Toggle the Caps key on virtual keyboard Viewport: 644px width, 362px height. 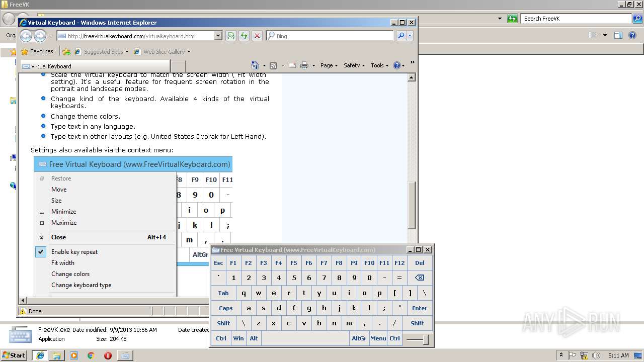tap(225, 308)
